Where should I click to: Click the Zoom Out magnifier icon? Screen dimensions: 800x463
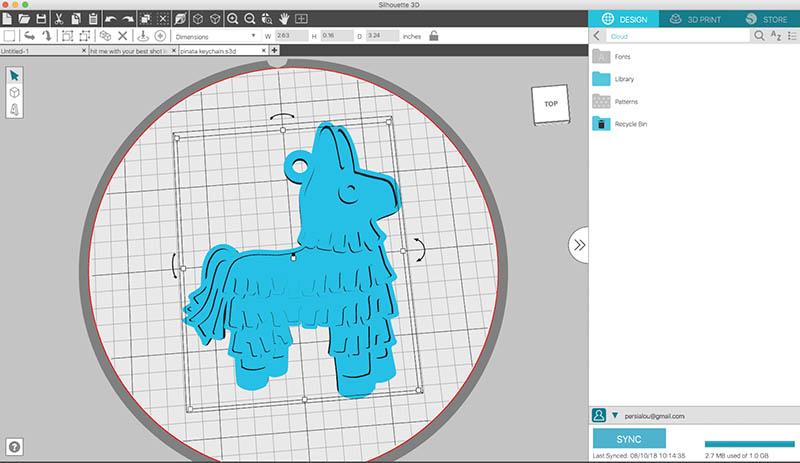(x=249, y=18)
